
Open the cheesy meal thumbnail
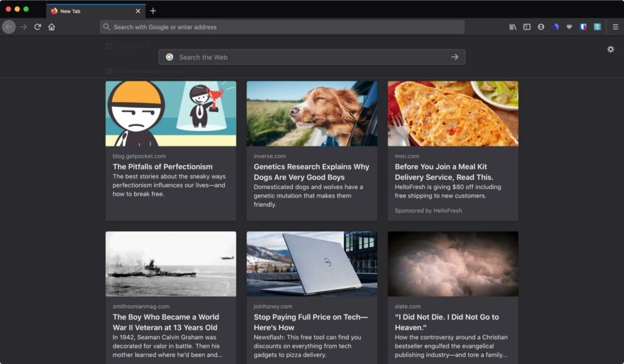tap(453, 114)
